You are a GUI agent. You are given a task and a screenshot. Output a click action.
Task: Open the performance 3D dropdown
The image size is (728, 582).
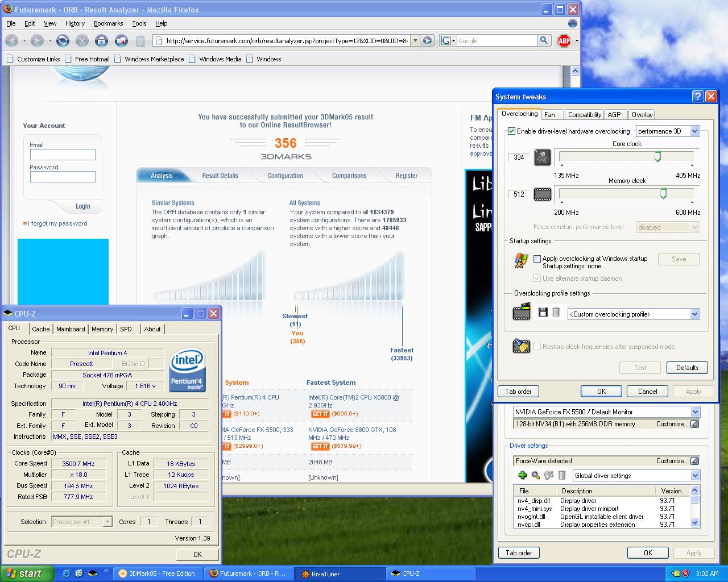click(694, 131)
